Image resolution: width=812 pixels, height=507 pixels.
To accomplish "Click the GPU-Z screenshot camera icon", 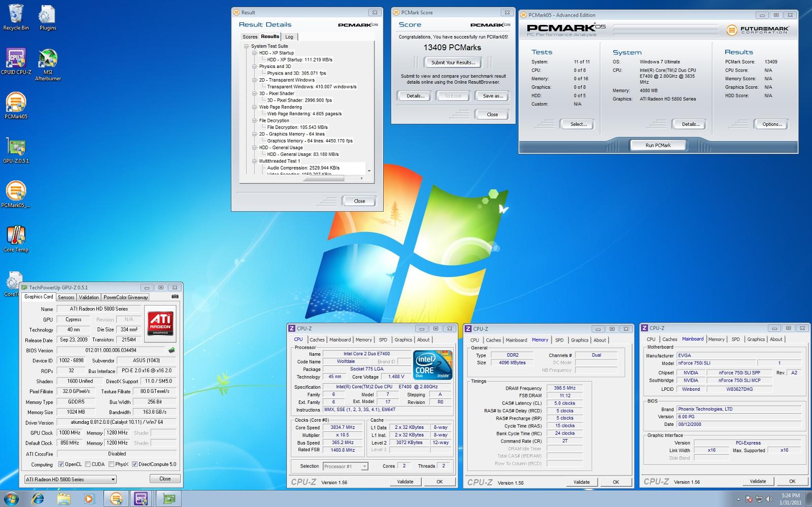I will tap(175, 296).
